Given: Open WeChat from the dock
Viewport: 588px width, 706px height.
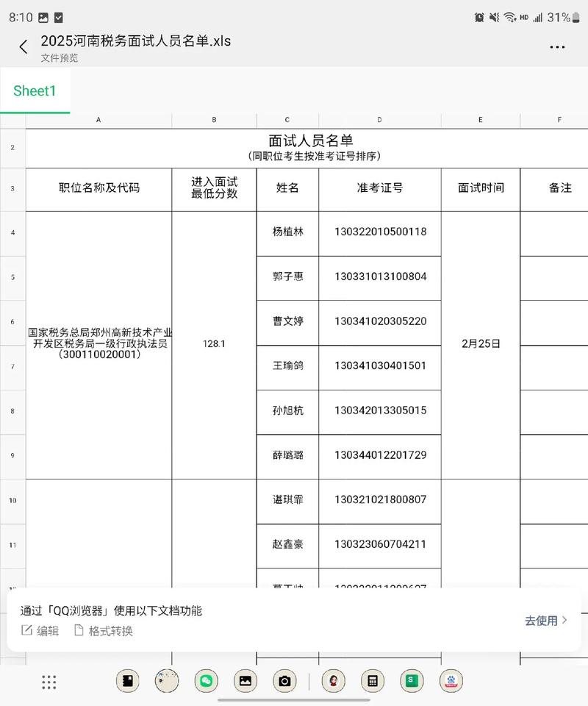Looking at the screenshot, I should tap(206, 681).
